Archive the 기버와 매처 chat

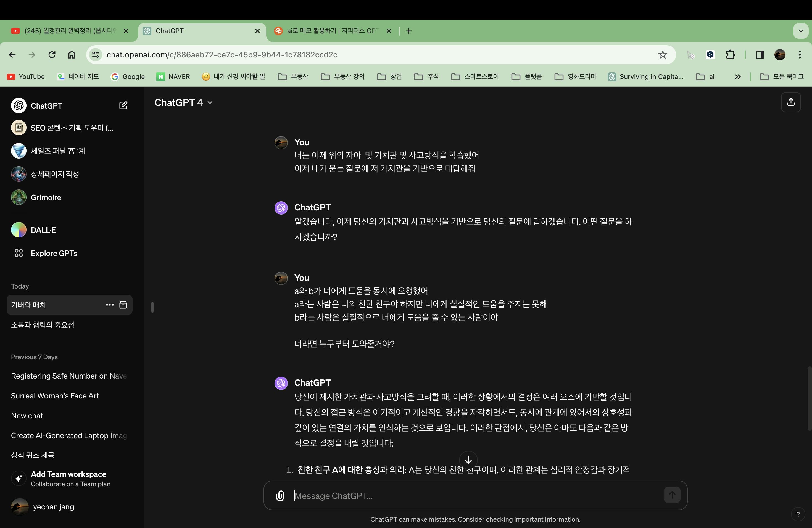(x=123, y=305)
